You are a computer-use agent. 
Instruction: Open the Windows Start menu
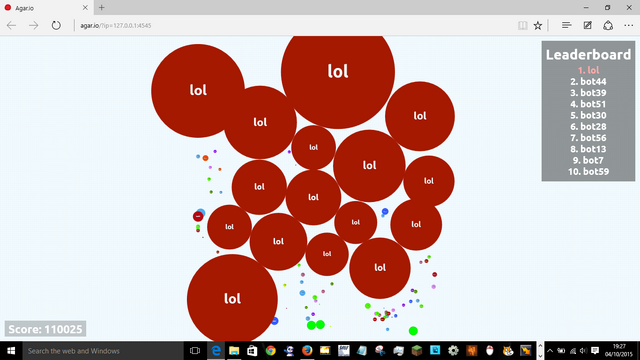tap(11, 351)
